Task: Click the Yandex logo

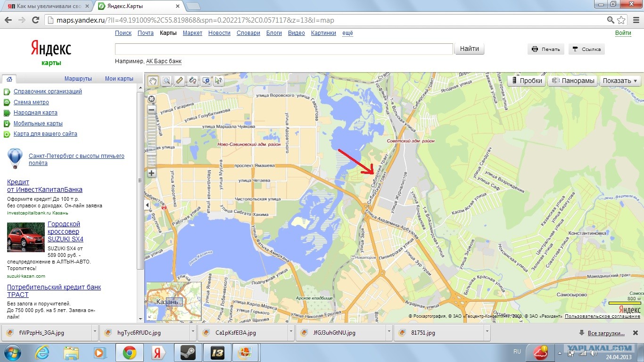Action: pyautogui.click(x=51, y=48)
